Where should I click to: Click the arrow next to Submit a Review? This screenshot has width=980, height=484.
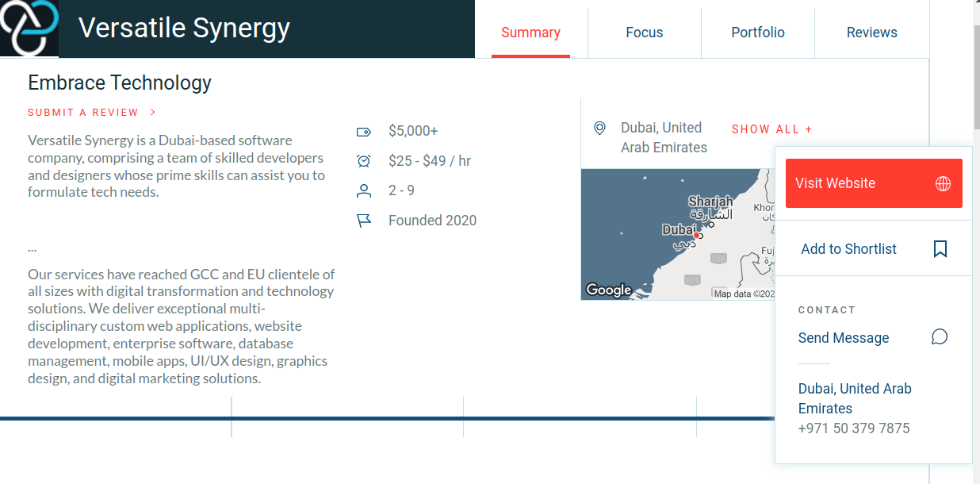[153, 113]
